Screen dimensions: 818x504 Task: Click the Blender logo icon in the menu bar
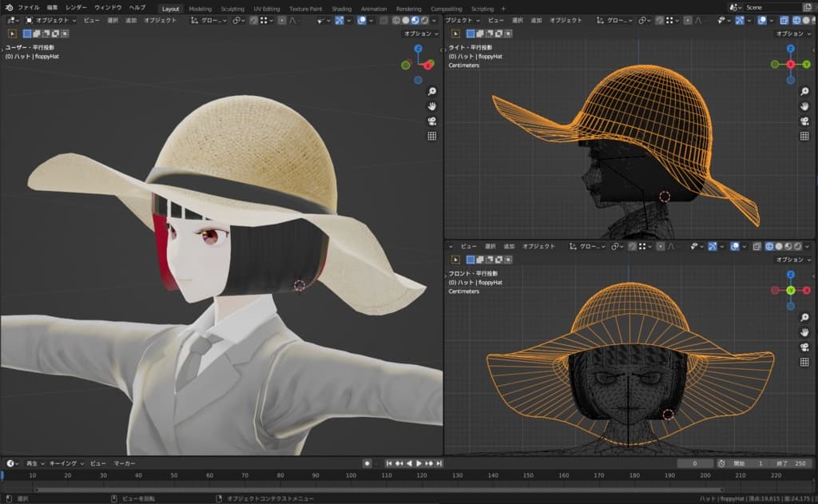[8, 7]
